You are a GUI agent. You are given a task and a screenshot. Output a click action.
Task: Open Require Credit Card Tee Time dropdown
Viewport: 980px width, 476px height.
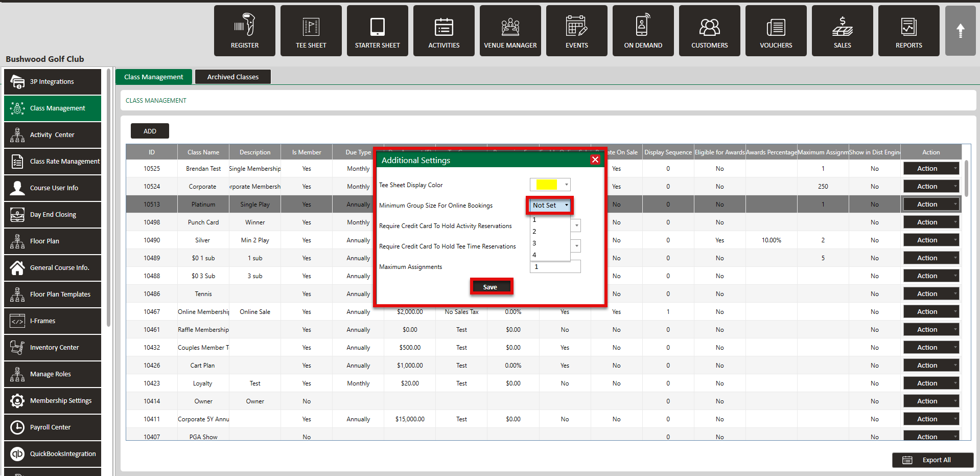(x=577, y=246)
